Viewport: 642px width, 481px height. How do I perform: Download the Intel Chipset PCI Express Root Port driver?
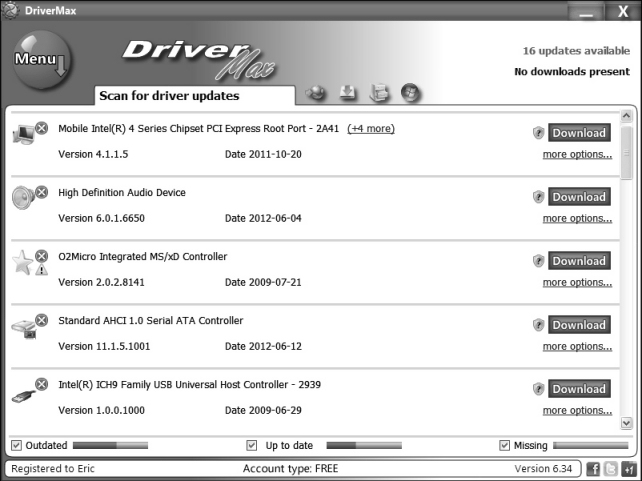[579, 133]
